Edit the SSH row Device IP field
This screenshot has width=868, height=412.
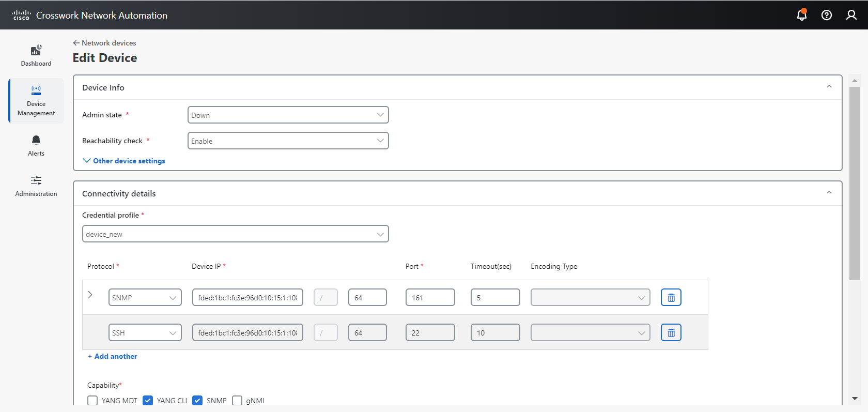point(247,332)
